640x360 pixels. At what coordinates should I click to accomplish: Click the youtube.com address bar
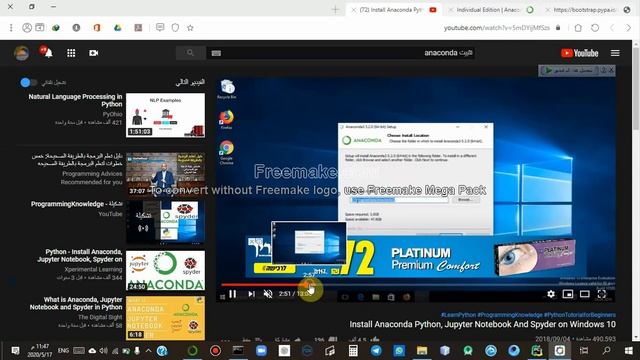pyautogui.click(x=496, y=28)
